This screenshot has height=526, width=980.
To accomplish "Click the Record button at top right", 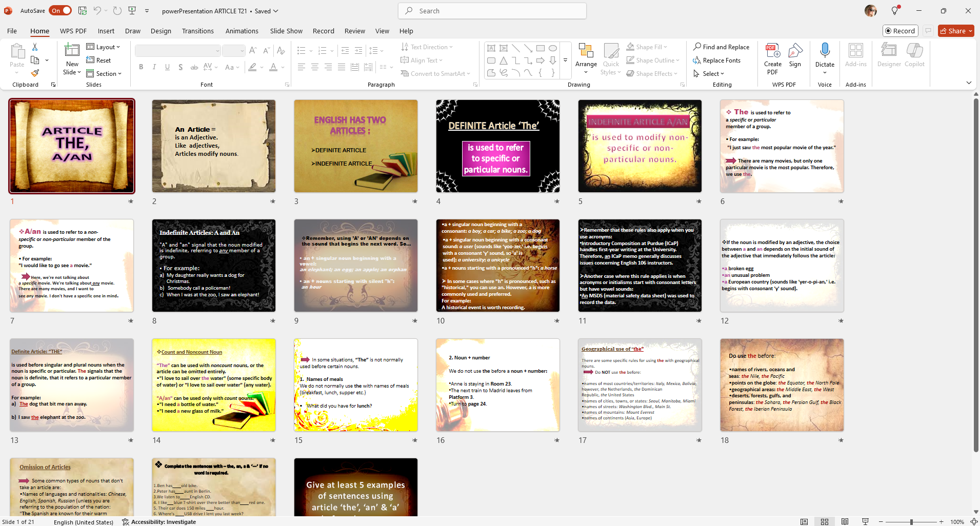I will click(x=900, y=31).
